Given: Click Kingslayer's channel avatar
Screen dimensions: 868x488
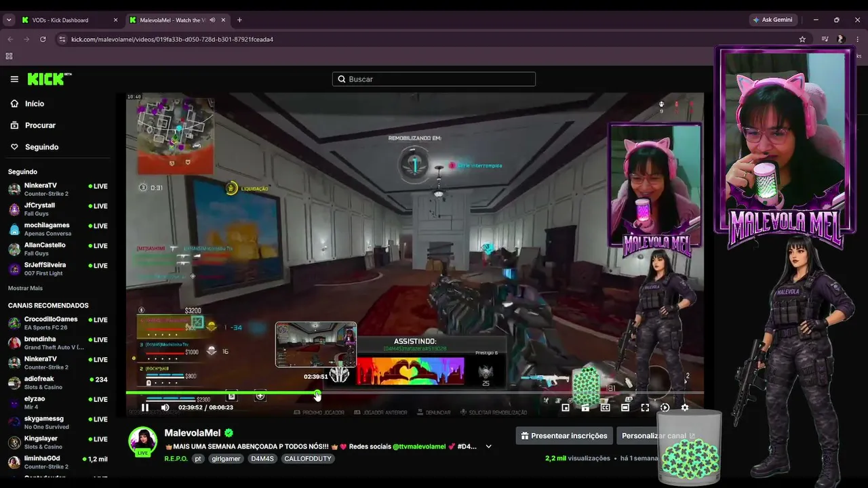Looking at the screenshot, I should coord(14,443).
